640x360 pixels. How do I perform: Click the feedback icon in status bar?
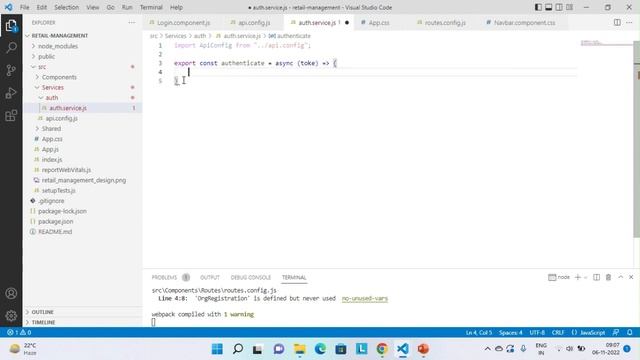pos(616,332)
